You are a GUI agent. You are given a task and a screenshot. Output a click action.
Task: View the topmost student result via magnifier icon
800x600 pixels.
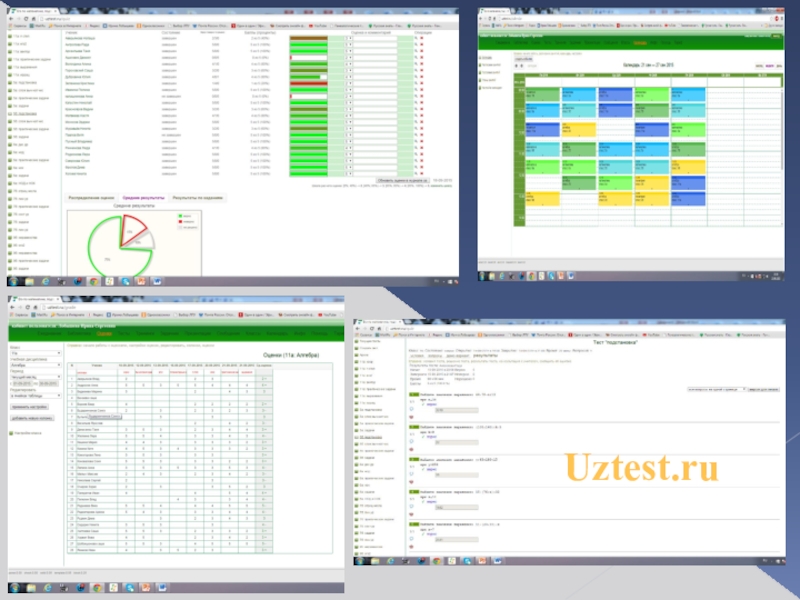[416, 38]
